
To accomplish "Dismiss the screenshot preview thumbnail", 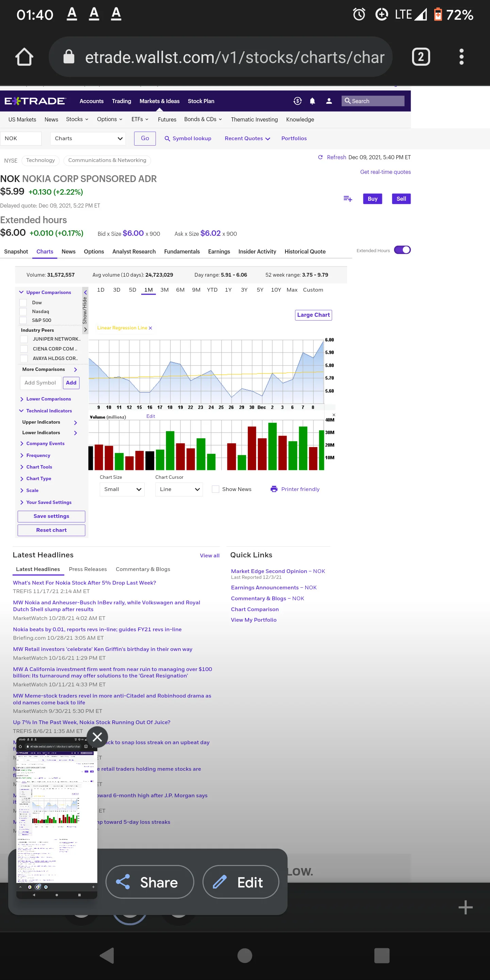I will (x=97, y=737).
